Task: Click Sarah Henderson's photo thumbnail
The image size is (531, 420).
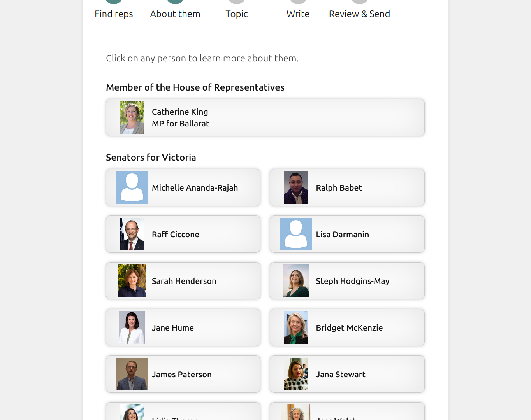Action: 132,281
